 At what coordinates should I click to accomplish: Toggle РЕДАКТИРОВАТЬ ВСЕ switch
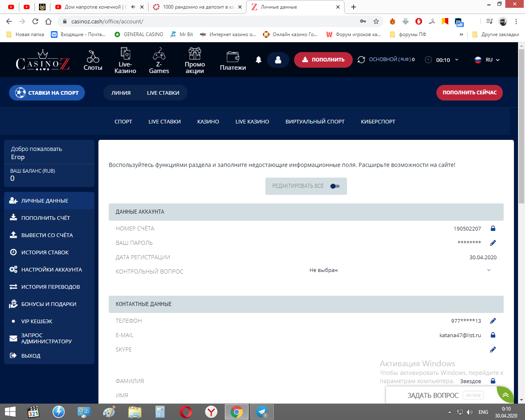tap(335, 186)
